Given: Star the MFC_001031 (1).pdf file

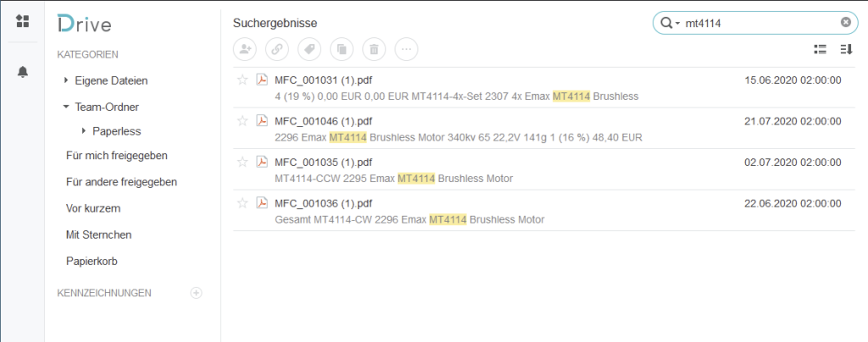Looking at the screenshot, I should click(x=242, y=80).
